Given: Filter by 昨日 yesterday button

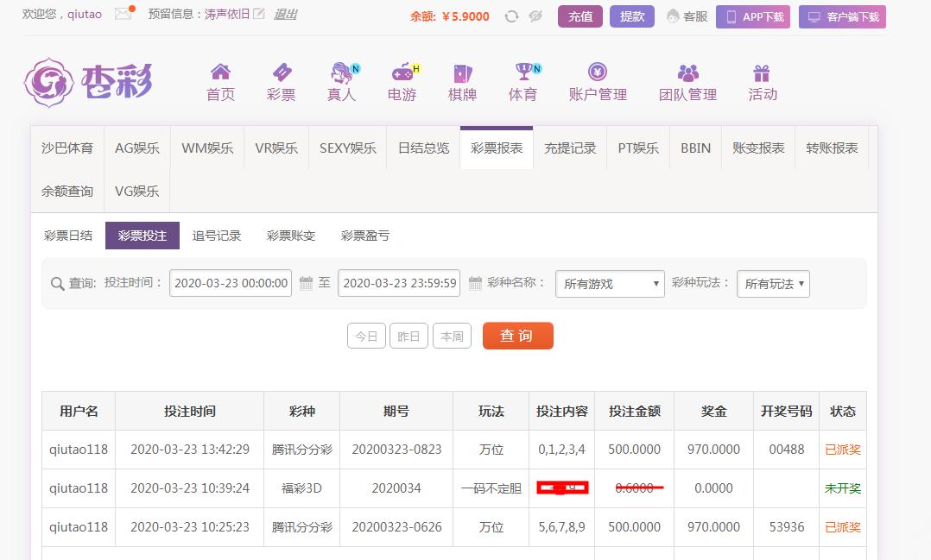Looking at the screenshot, I should coord(409,337).
